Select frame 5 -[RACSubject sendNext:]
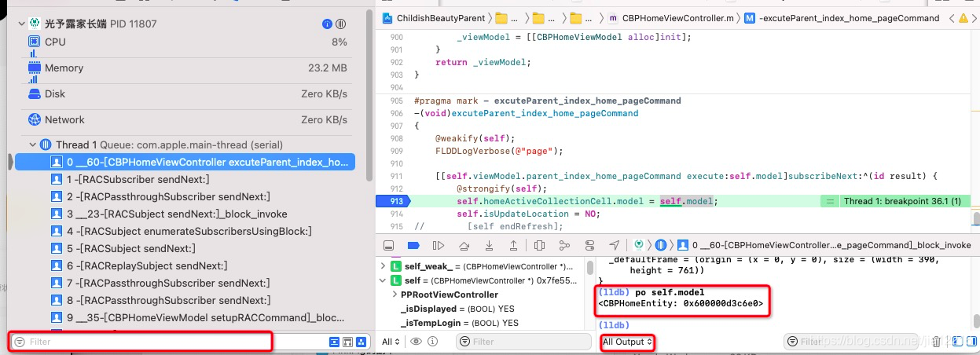980x355 pixels. tap(185, 249)
